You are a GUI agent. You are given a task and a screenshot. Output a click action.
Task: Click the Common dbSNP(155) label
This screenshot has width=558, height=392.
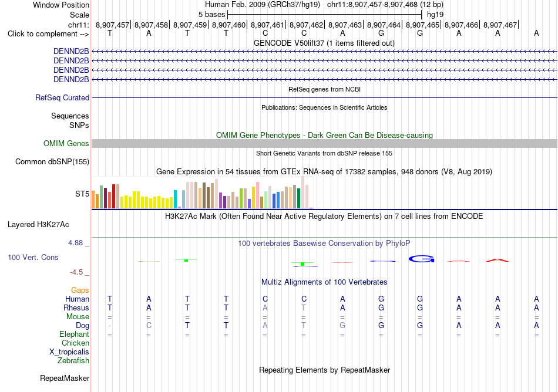point(52,162)
